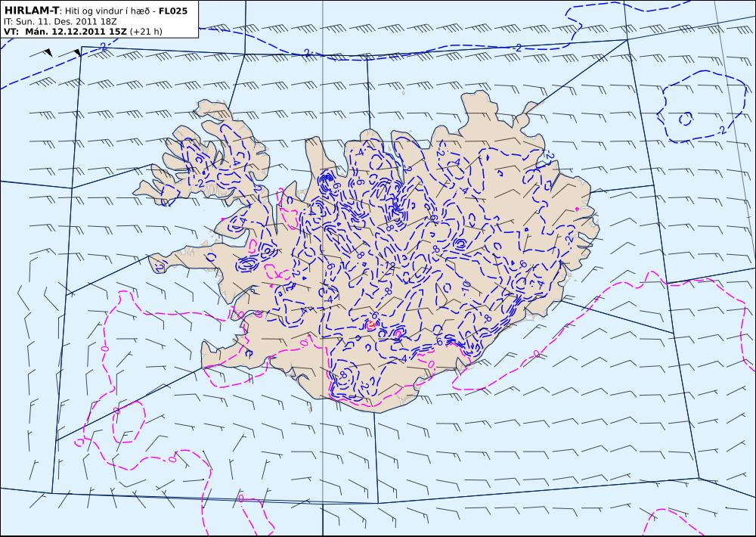
Task: Click the 'Hiti og vindur í hæð' caption
Action: coord(106,11)
